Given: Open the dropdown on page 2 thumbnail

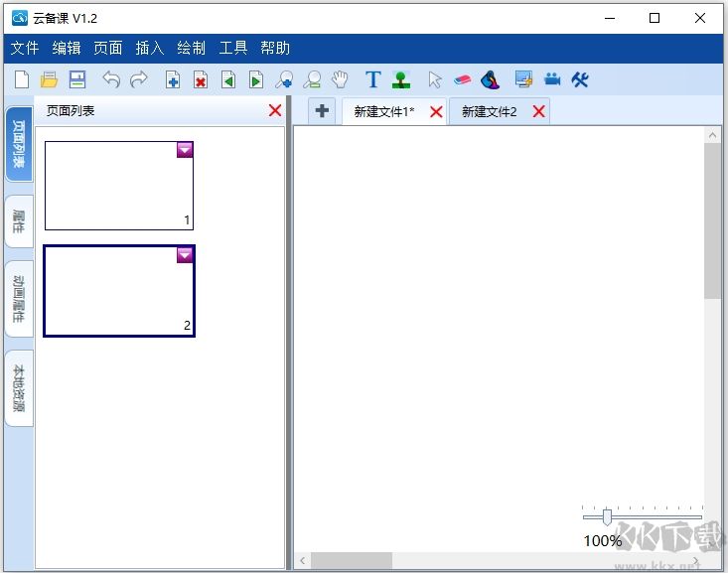Looking at the screenshot, I should 185,255.
